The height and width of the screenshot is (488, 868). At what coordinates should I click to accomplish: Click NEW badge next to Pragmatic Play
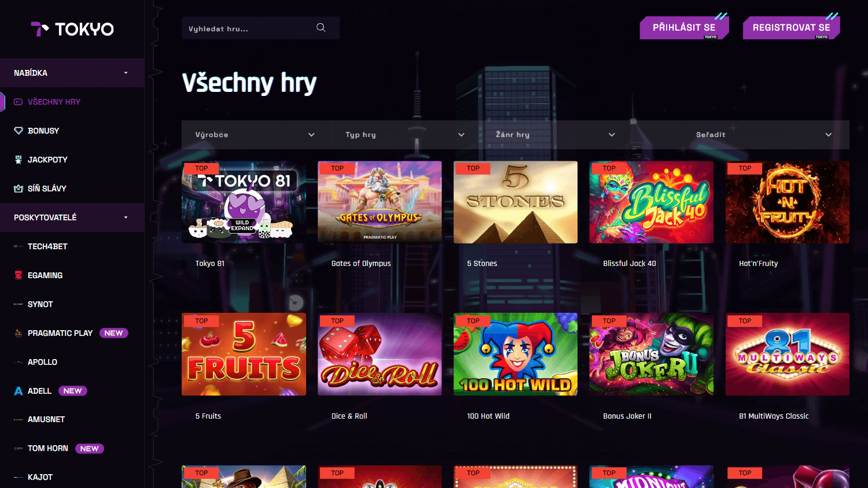click(113, 333)
